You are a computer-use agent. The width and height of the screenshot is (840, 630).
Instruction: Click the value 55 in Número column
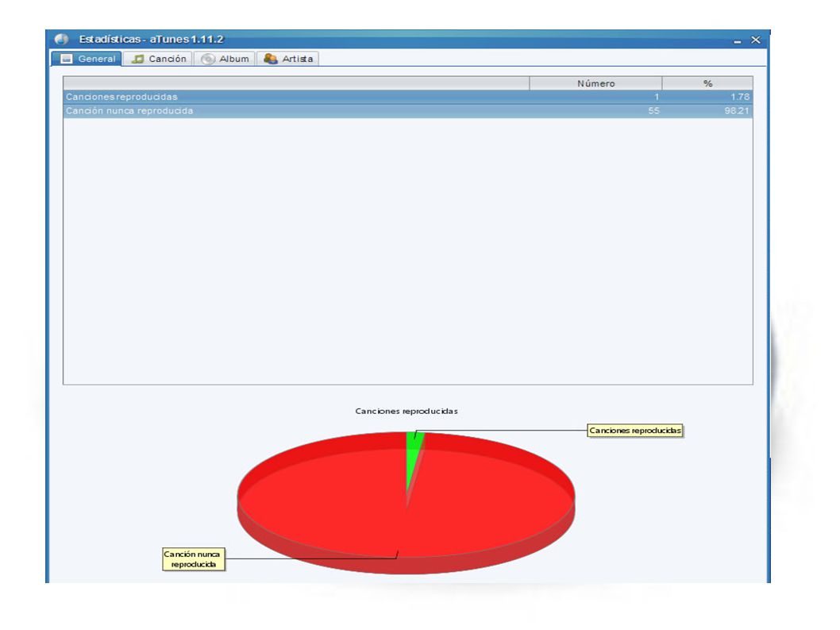(x=653, y=111)
